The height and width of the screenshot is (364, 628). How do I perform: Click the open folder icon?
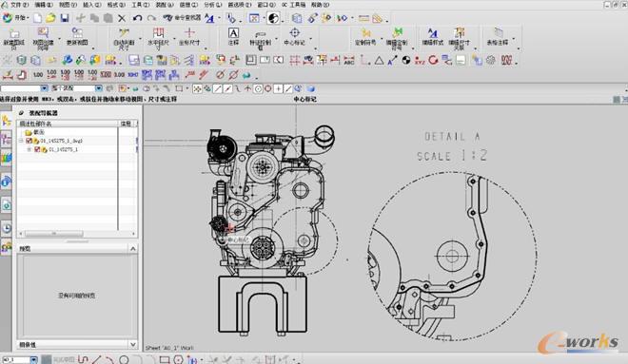50,18
